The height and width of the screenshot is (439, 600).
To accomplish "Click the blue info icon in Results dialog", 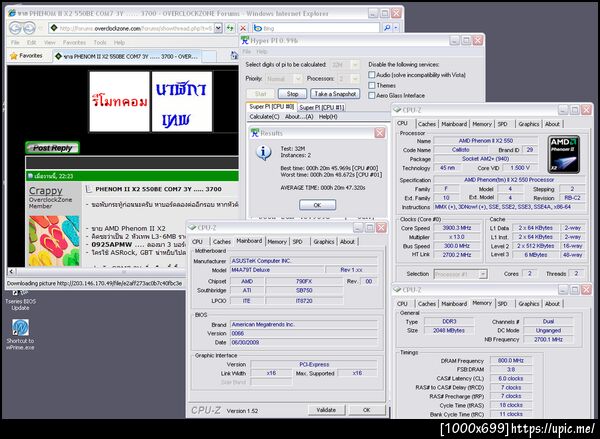I will (x=264, y=153).
